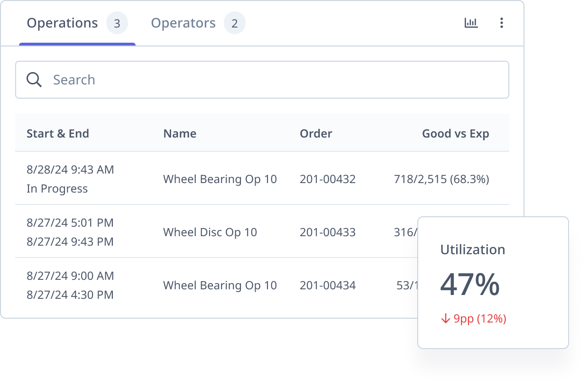Select the Wheel Disc Op 10 row
This screenshot has width=588, height=387.
(210, 232)
